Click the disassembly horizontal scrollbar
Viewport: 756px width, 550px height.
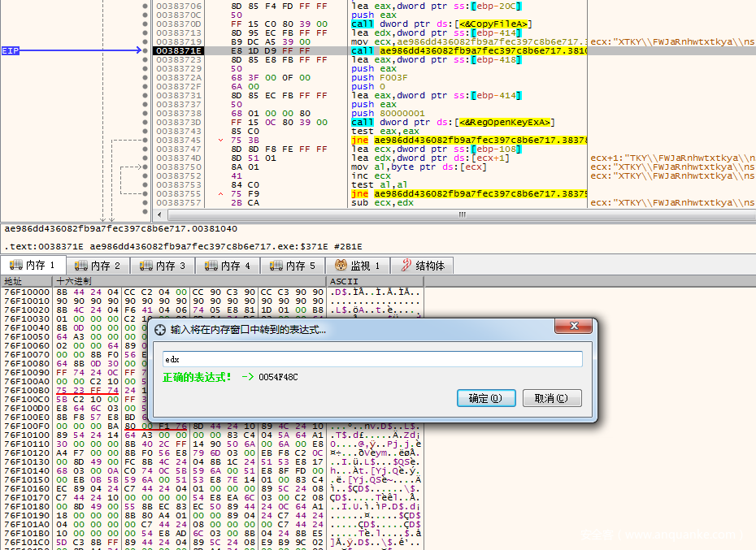click(x=463, y=216)
